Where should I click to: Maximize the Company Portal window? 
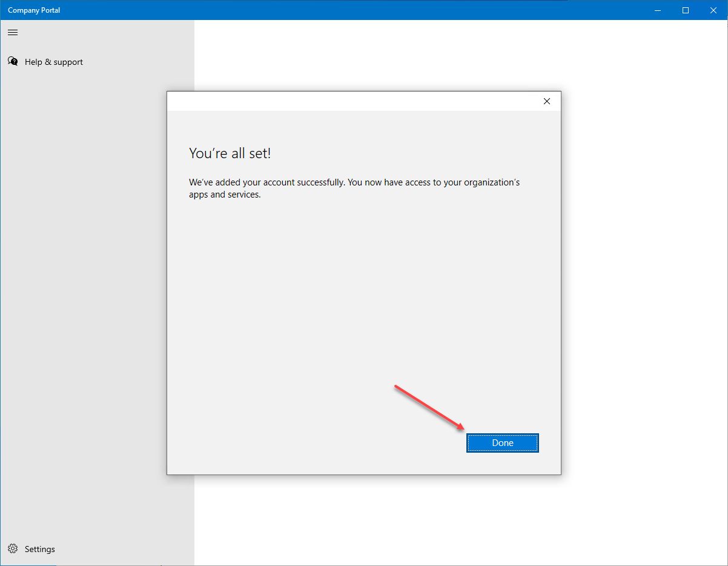[685, 10]
